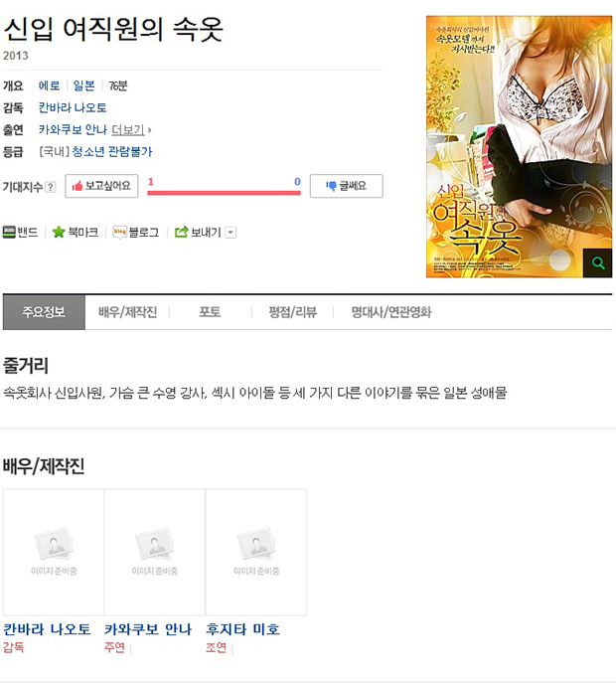
Task: Go to the 평점/리뷰 tab
Action: [292, 312]
